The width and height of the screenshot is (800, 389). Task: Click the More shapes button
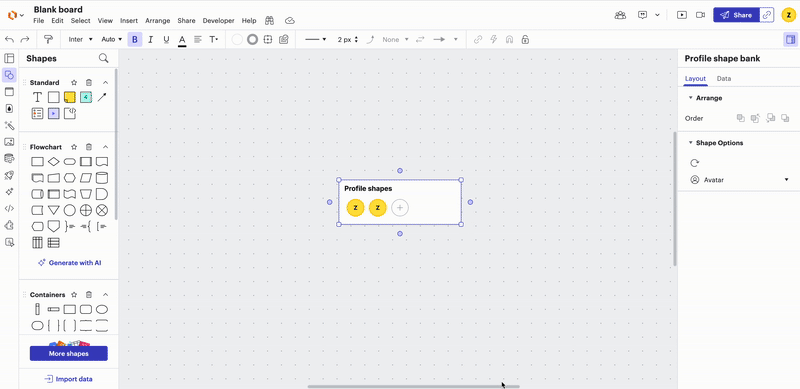click(x=68, y=353)
